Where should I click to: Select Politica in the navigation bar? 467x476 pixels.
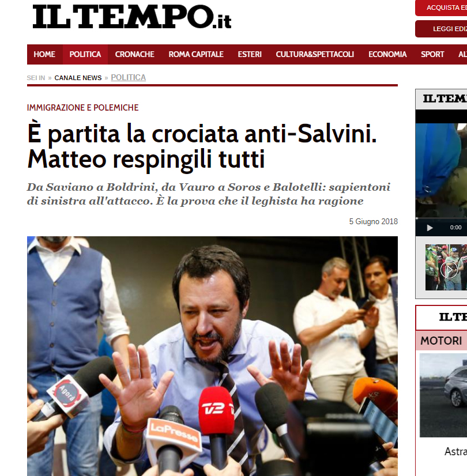tap(85, 54)
